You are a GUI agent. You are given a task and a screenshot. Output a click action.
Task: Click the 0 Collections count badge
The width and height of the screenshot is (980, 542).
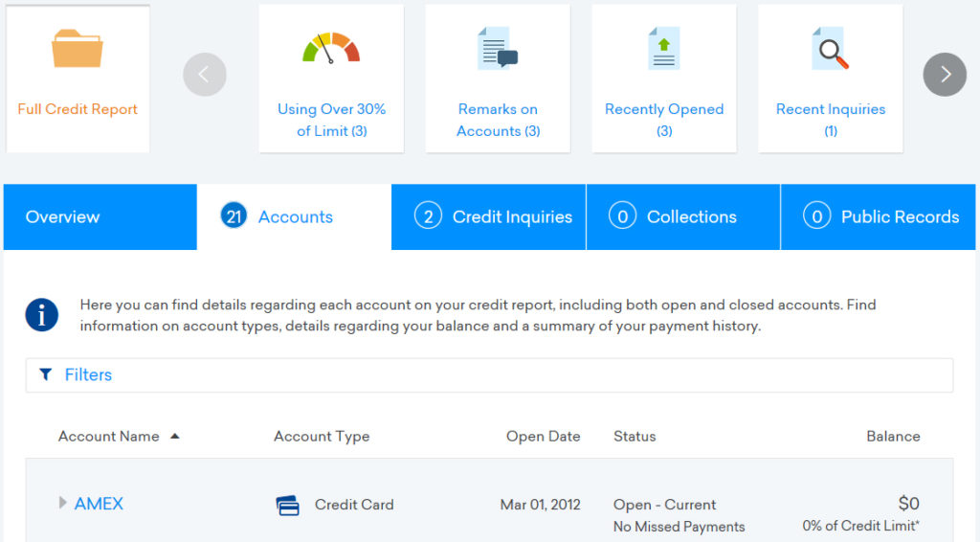click(x=622, y=216)
